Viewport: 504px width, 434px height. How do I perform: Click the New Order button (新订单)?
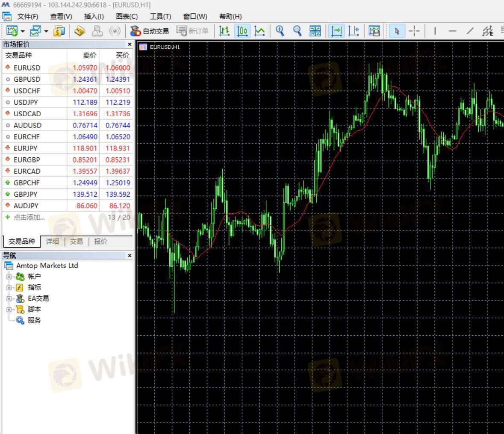[192, 31]
